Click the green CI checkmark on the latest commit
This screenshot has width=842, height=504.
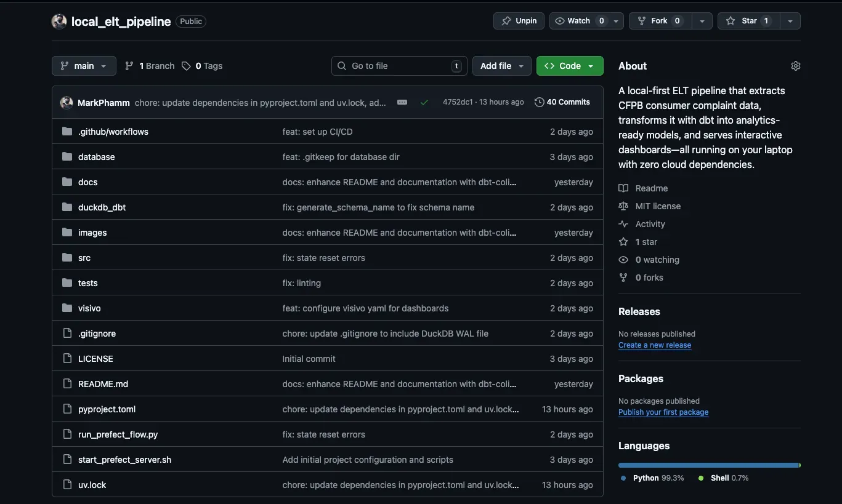pos(424,103)
